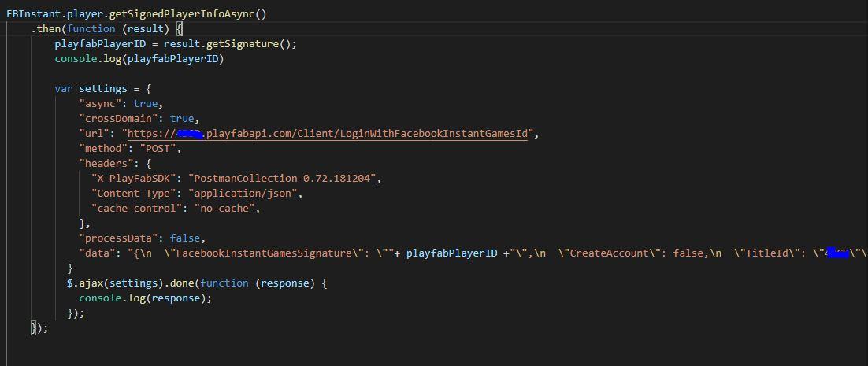Viewport: 868px width, 366px height.
Task: Click the "no-cache" string value
Action: pos(228,209)
